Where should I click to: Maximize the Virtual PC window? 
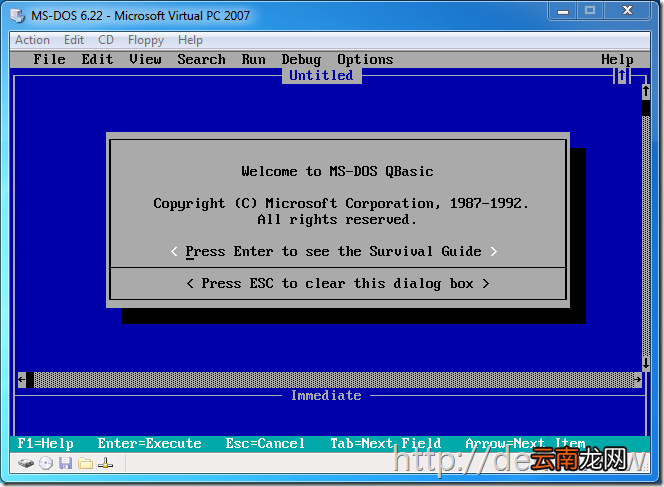tap(590, 11)
